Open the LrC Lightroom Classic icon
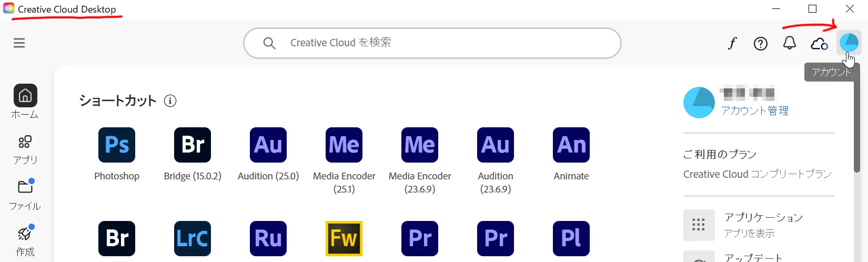868x262 pixels. pos(193,238)
